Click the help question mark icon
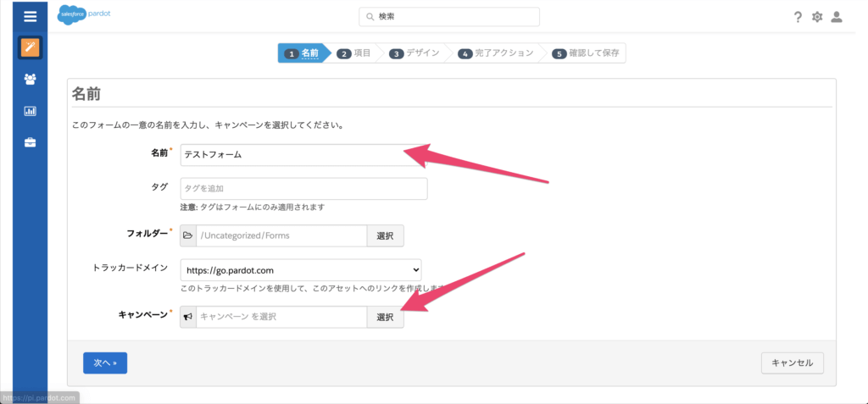This screenshot has height=404, width=868. click(x=798, y=17)
